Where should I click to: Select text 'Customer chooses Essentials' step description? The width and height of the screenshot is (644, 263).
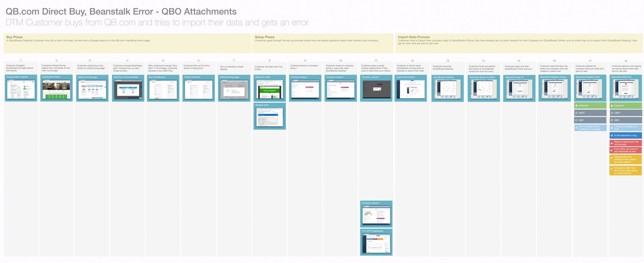click(128, 68)
